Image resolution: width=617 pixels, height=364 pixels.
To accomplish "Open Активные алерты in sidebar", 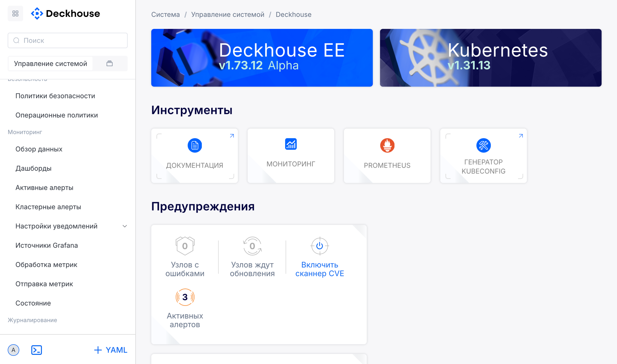I will click(x=44, y=188).
